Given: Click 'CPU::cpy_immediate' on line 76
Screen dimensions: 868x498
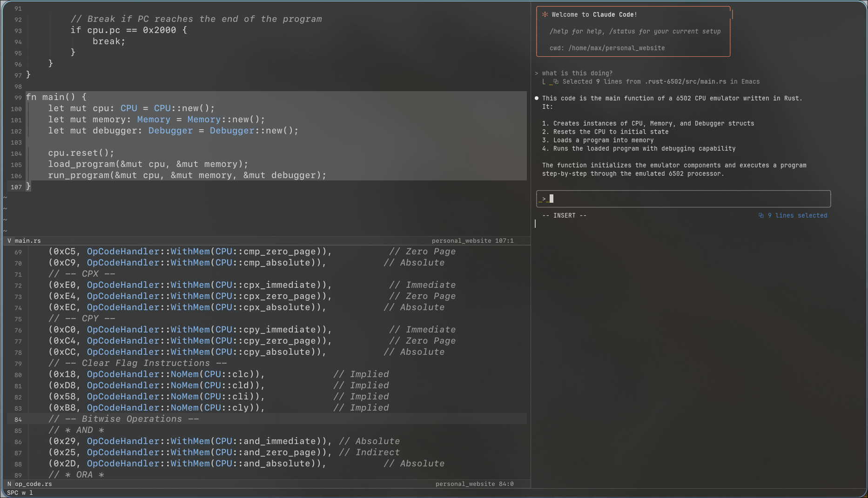Looking at the screenshot, I should tap(266, 329).
